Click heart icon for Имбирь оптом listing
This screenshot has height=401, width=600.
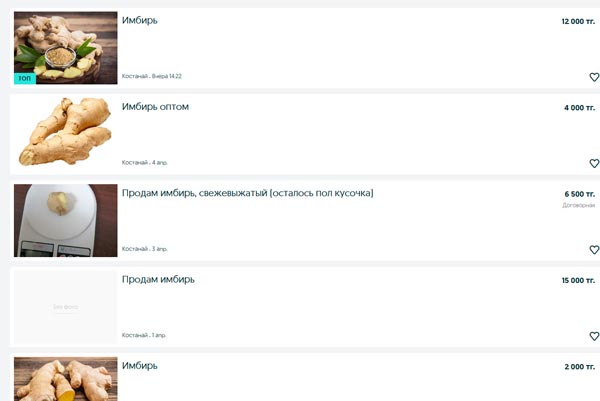click(594, 163)
